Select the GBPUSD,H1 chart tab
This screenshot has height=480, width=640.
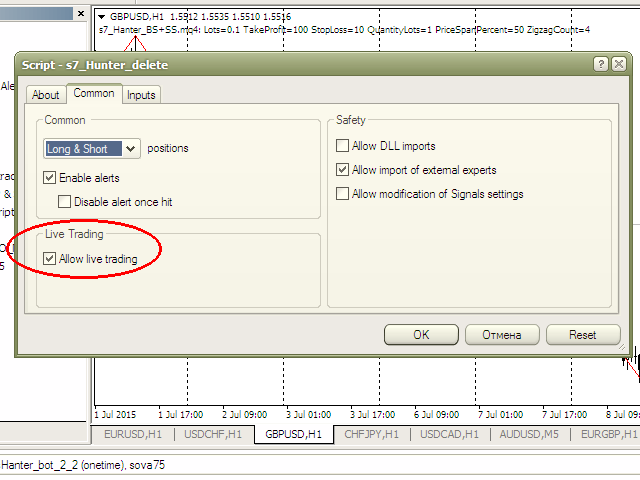point(293,434)
